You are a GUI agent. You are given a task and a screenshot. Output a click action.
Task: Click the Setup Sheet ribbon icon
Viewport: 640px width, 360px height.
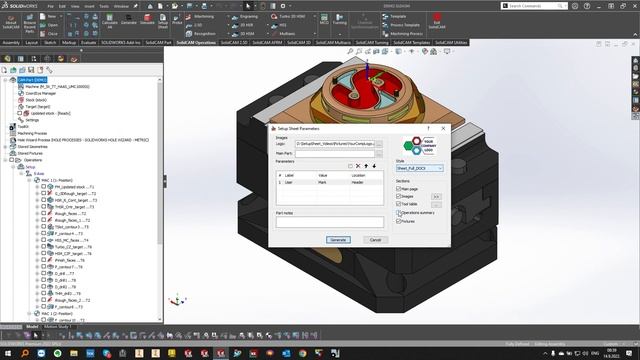click(162, 20)
